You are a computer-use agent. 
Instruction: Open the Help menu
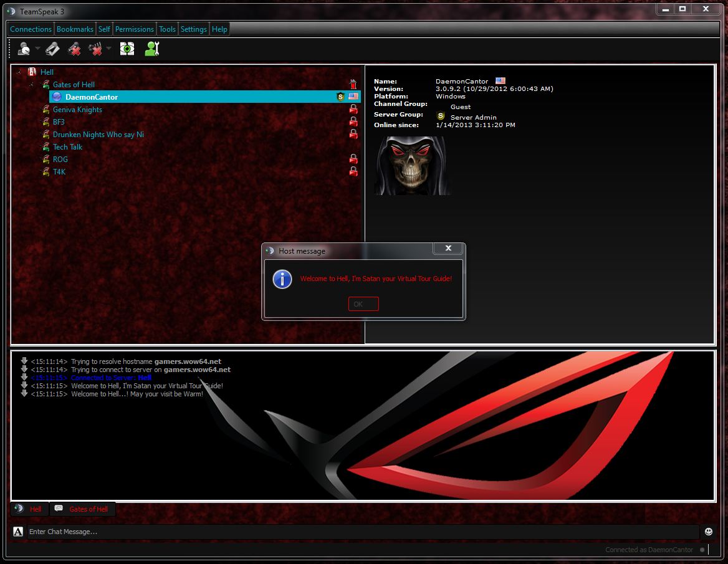[x=219, y=29]
